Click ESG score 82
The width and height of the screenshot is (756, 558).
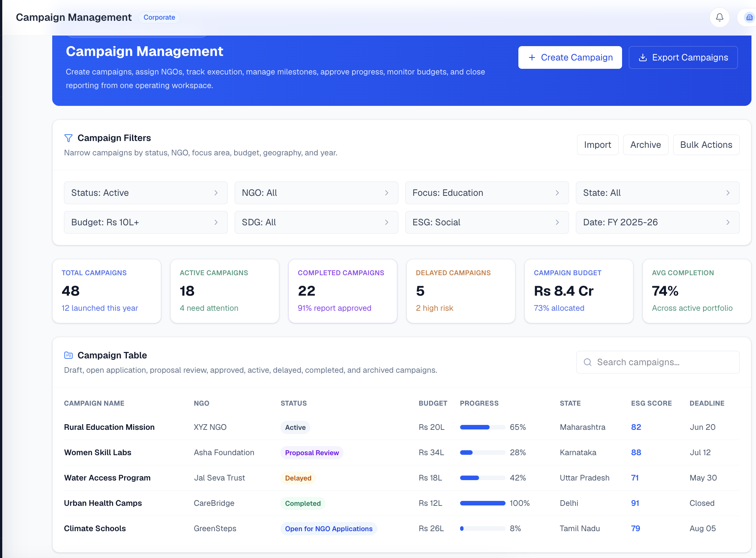point(636,427)
